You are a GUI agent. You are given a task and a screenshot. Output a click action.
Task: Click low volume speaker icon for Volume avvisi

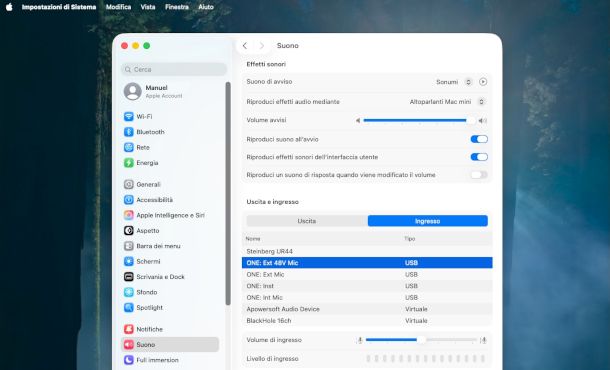coord(358,121)
